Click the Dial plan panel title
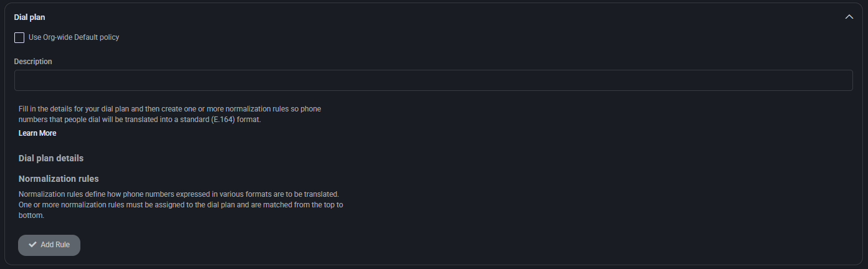Screen dimensions: 868x269 click(x=29, y=17)
